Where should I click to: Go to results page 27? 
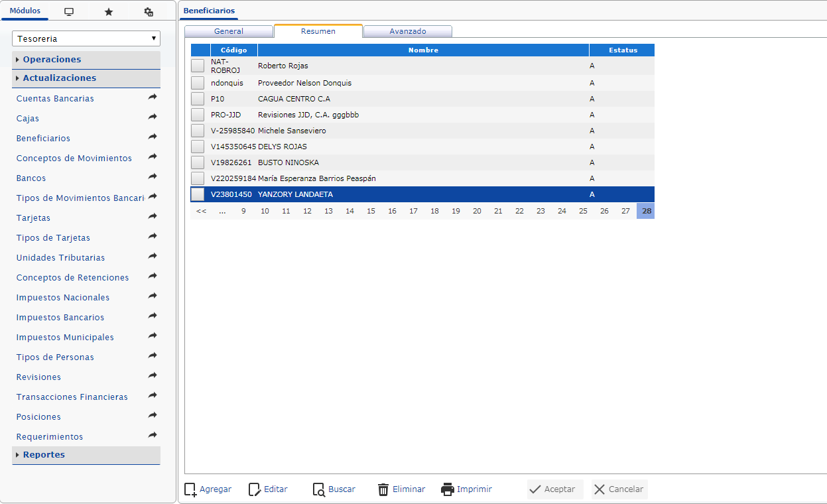click(625, 211)
